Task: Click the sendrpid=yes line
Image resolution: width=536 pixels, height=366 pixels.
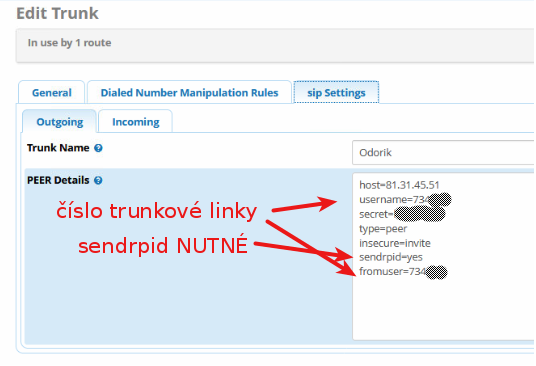Action: click(x=391, y=257)
